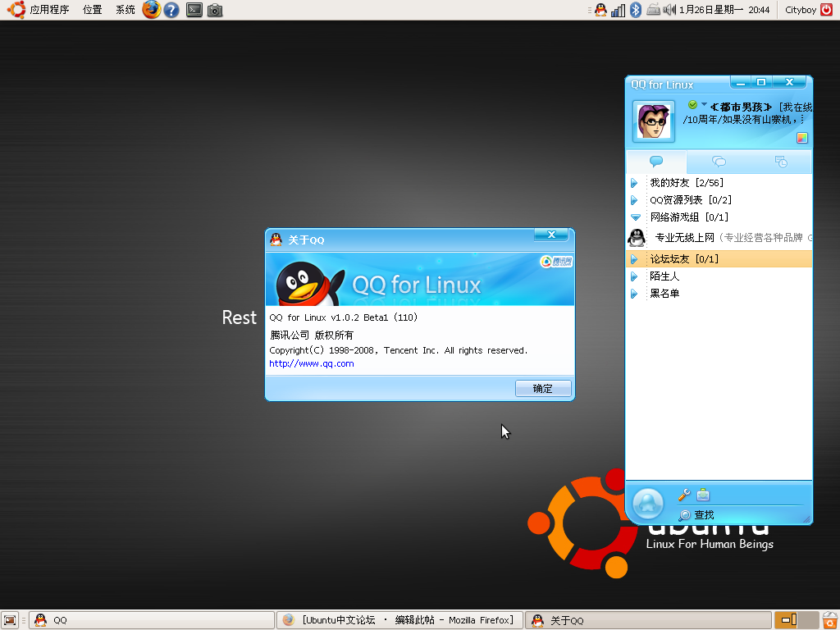Screen dimensions: 840x630
Task: Switch to the QQ taskbar window button
Action: 152,620
